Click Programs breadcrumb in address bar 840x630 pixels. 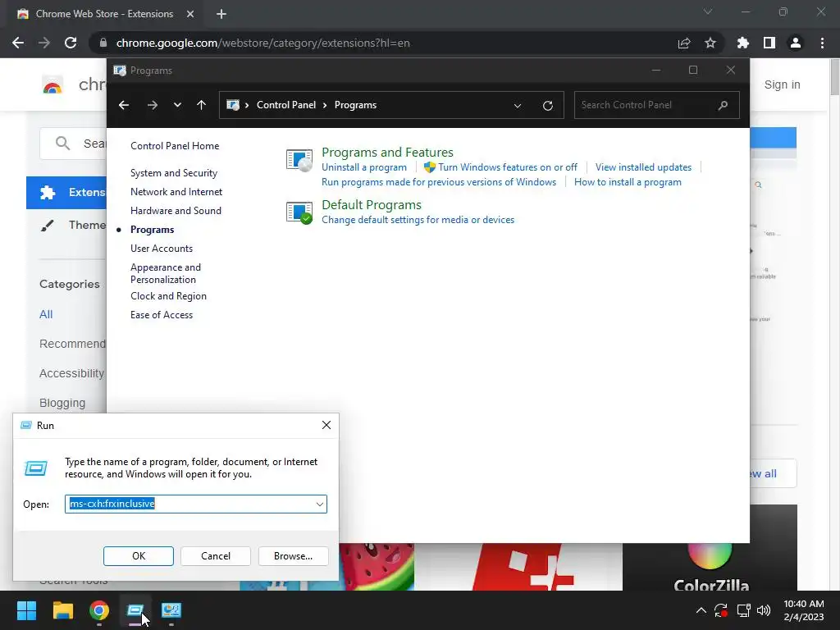pos(355,105)
